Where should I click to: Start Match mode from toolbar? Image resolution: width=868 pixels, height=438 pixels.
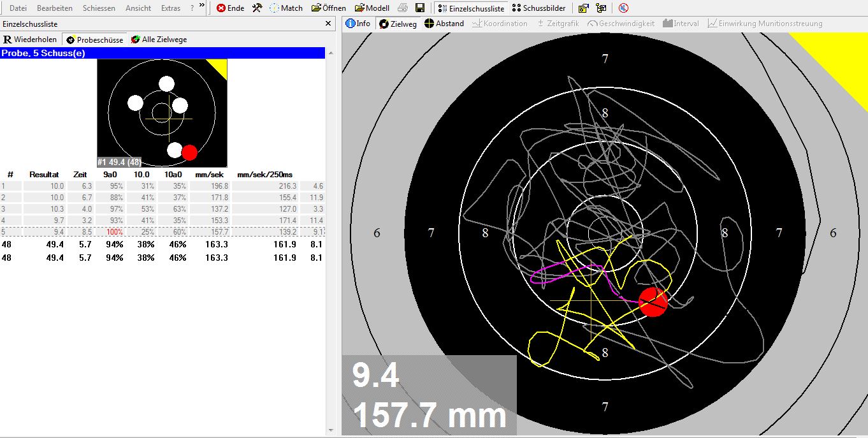pos(286,8)
